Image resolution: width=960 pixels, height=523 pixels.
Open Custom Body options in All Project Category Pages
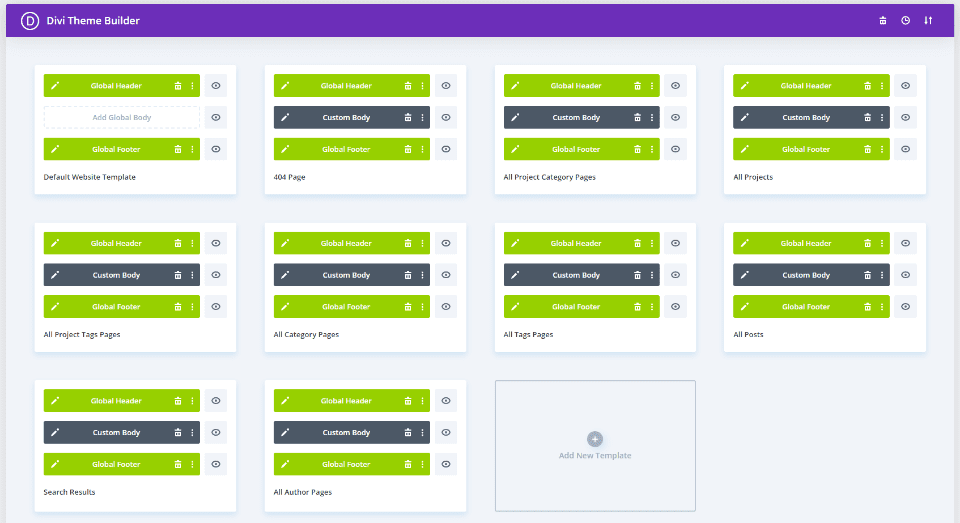pos(652,118)
